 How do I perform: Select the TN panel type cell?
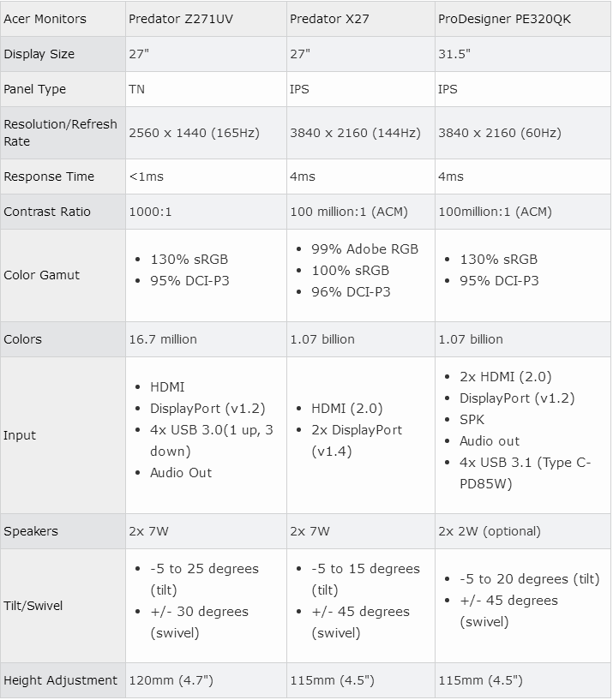(137, 89)
